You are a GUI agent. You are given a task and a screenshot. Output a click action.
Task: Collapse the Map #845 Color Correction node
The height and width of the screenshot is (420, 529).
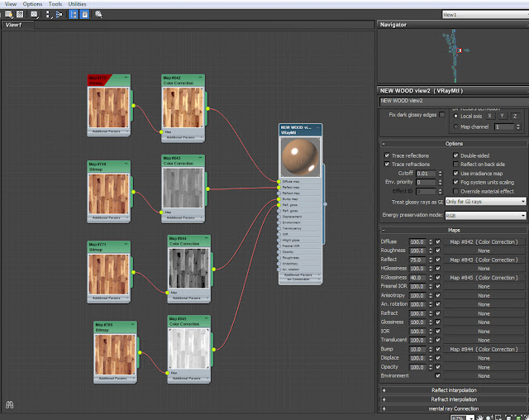point(207,318)
